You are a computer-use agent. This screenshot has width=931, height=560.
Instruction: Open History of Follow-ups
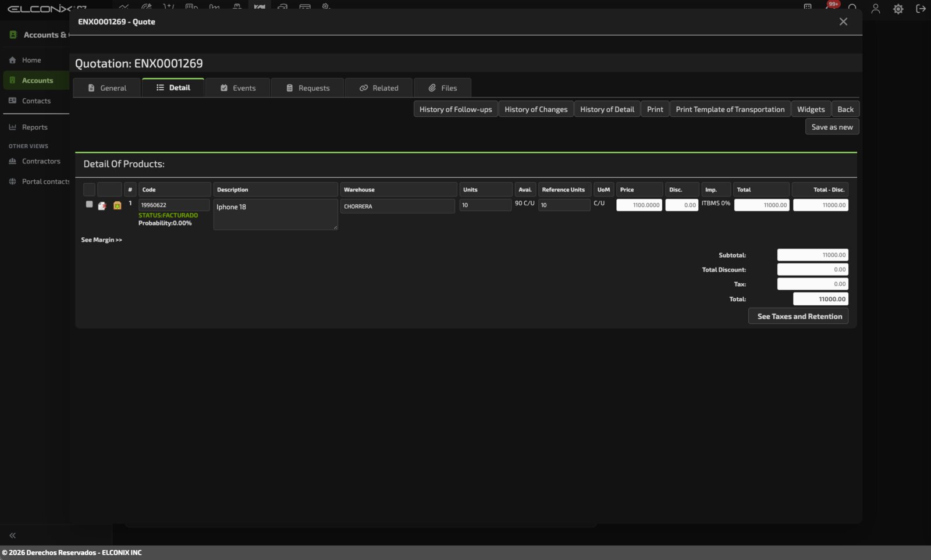[x=456, y=109]
